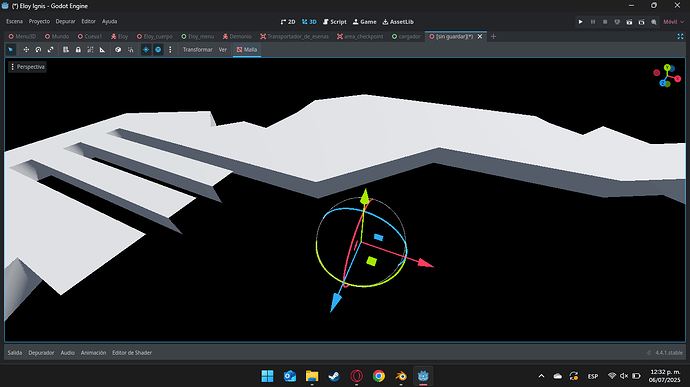The width and height of the screenshot is (690, 387).
Task: Expand the Móvil renderer dropdown
Action: tap(673, 22)
